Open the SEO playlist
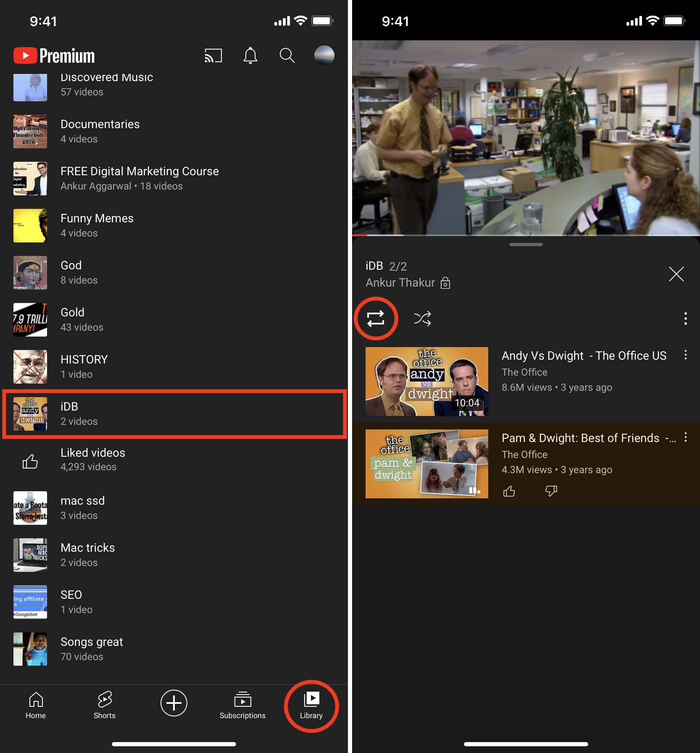Screen dimensions: 700x753 tap(174, 602)
